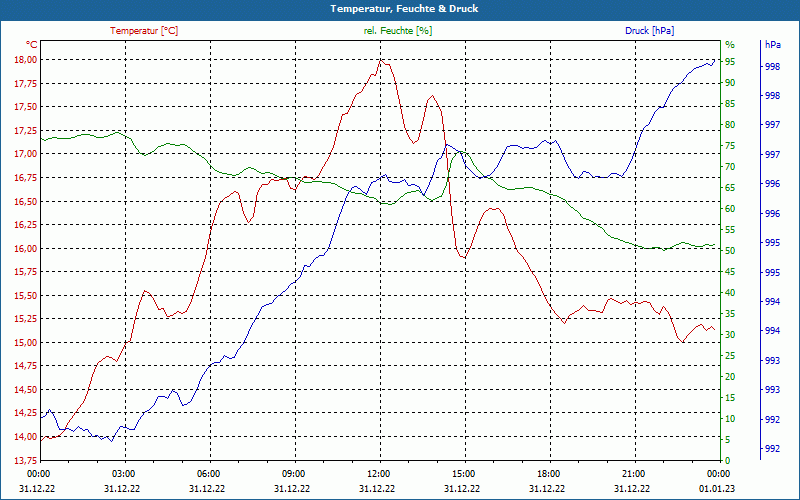The height and width of the screenshot is (500, 800).
Task: Click the 15:00 time axis label
Action: [x=463, y=473]
